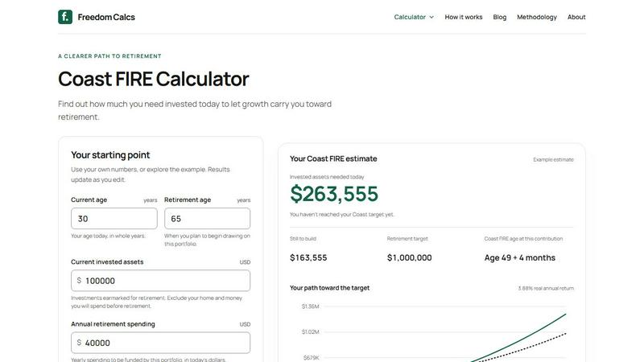Click the 'Your Coast FIRE estimate' heading
644x362 pixels.
pos(333,158)
